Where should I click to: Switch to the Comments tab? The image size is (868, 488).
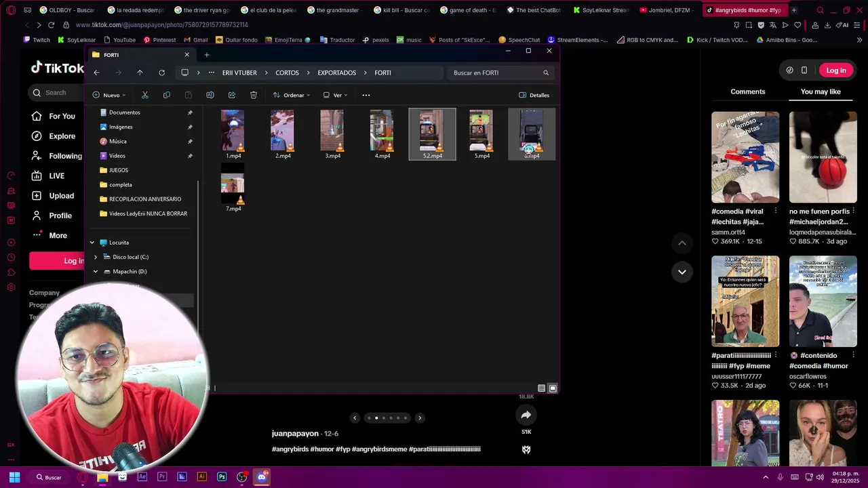[x=748, y=91]
